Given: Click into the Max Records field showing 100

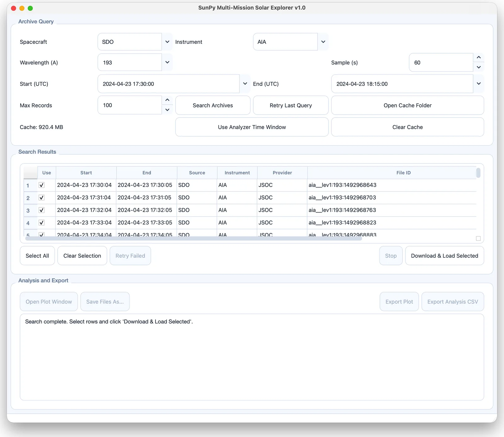Looking at the screenshot, I should pos(130,105).
